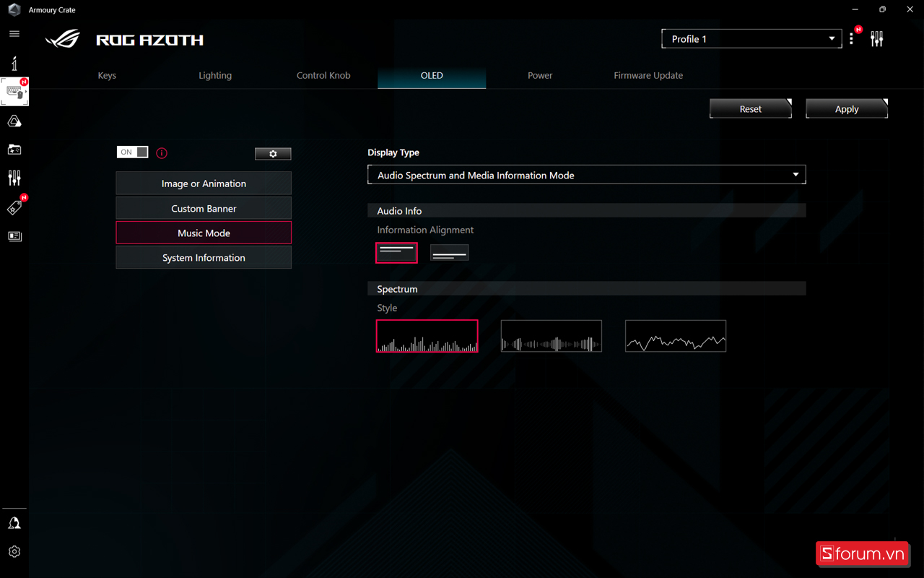Viewport: 924px width, 578px height.
Task: Switch to the Lighting tab
Action: pos(215,75)
